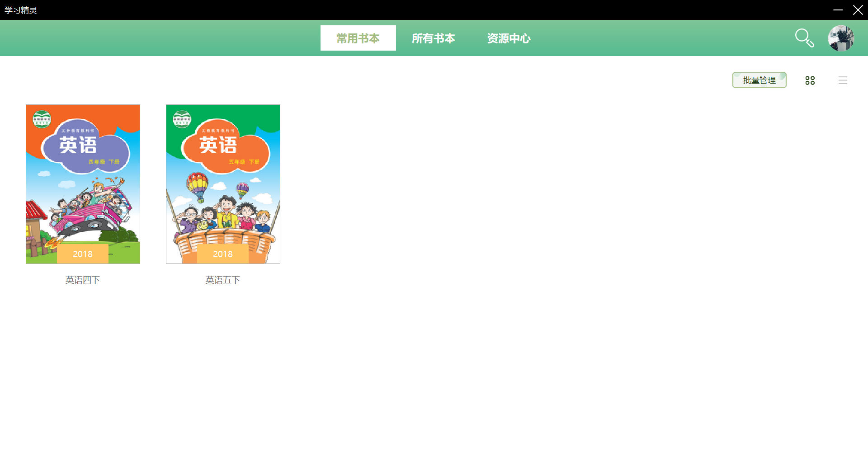868x470 pixels.
Task: Open the 资源中心 tab
Action: tap(509, 38)
